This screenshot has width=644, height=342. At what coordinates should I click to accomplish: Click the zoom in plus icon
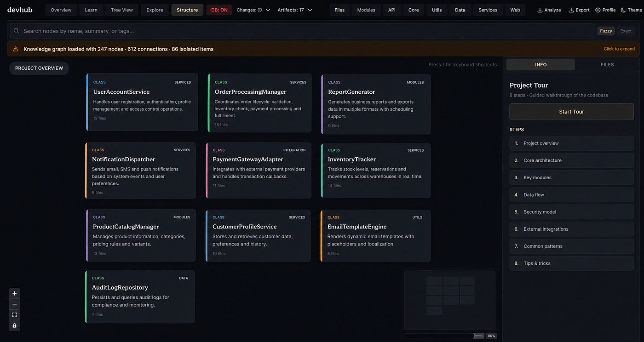click(15, 293)
